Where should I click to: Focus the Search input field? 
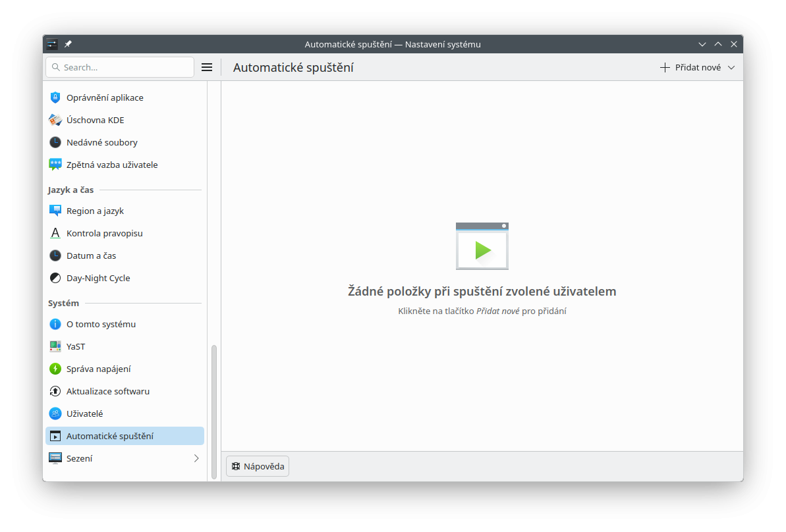(125, 67)
